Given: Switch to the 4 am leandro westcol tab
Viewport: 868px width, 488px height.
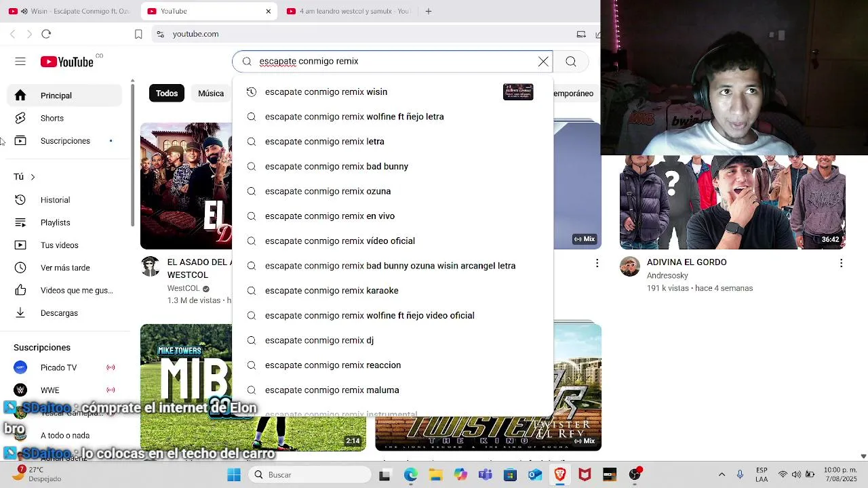Looking at the screenshot, I should coord(348,11).
